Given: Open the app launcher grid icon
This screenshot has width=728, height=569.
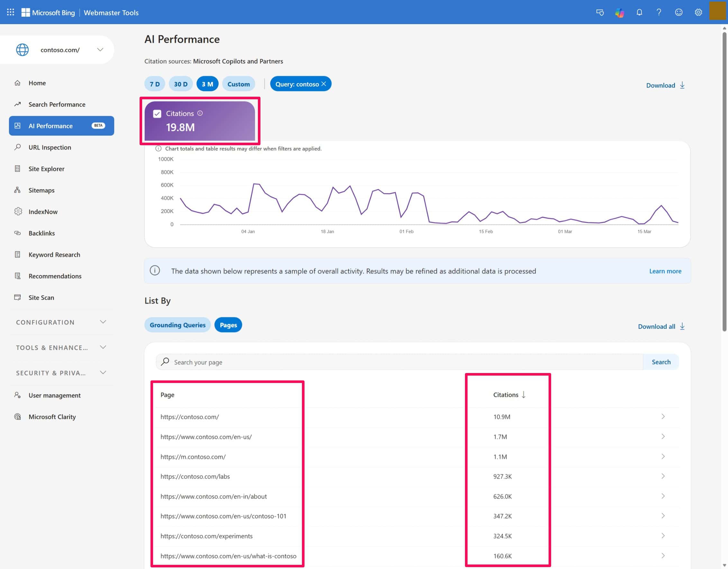Looking at the screenshot, I should coord(10,12).
